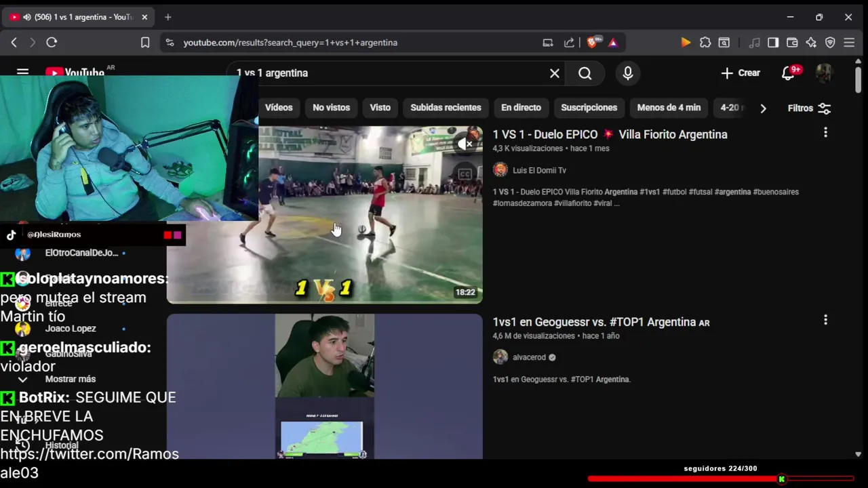868x488 pixels.
Task: Select the Suscripciones chip
Action: point(589,108)
